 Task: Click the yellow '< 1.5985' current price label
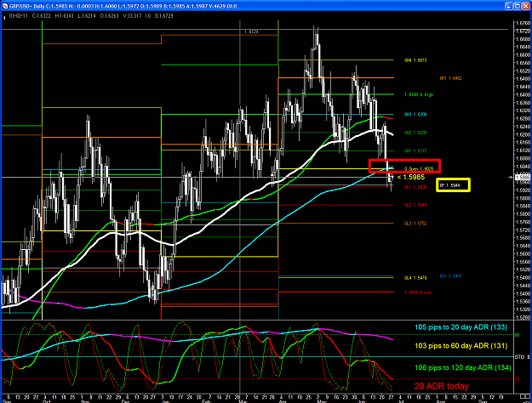tap(411, 177)
